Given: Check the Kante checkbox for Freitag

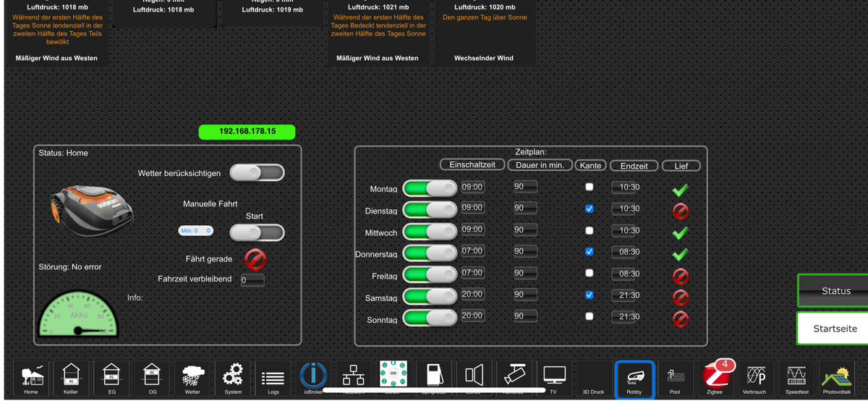Looking at the screenshot, I should click(x=590, y=273).
